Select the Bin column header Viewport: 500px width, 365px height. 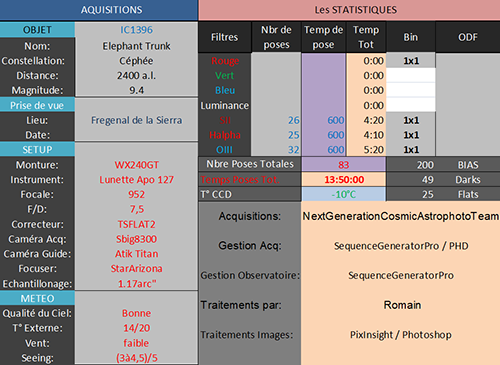(411, 37)
